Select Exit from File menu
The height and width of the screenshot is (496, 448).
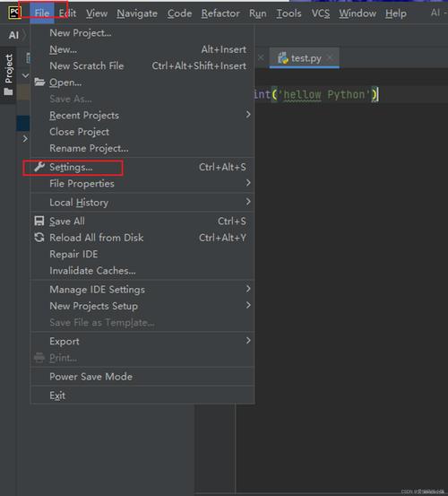point(142,396)
